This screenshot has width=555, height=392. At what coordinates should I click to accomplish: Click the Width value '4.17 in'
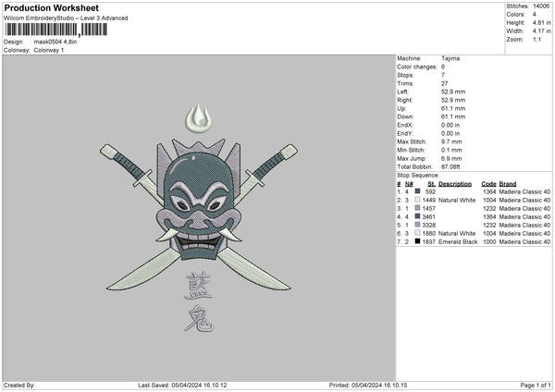point(541,31)
